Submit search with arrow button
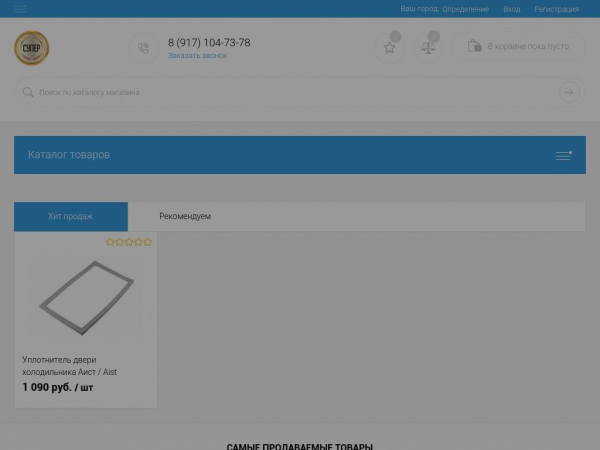 (569, 92)
